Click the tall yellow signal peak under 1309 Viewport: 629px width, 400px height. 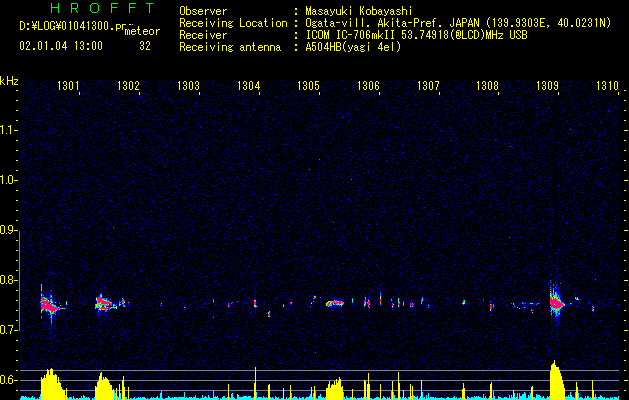(x=556, y=379)
